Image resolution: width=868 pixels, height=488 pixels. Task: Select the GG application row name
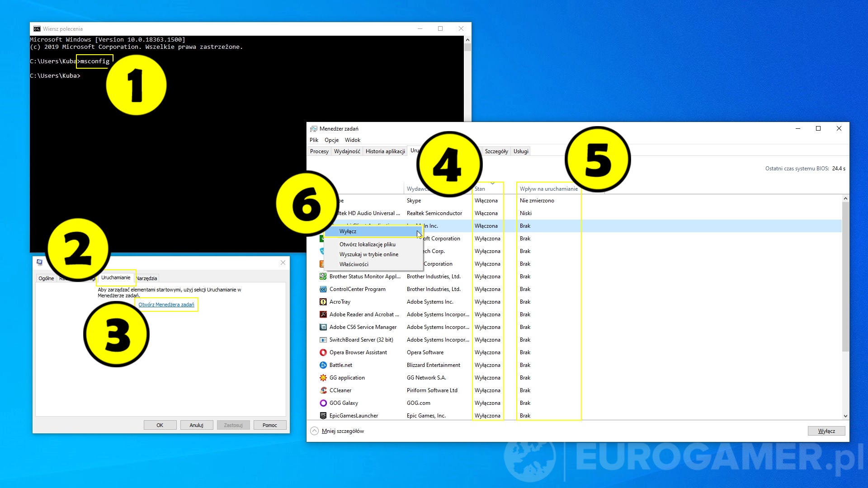[347, 378]
